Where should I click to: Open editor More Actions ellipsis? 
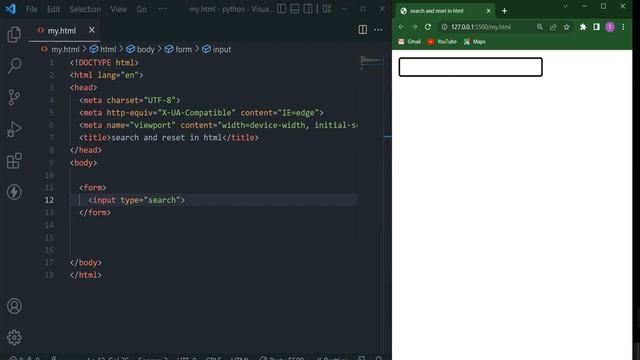378,29
